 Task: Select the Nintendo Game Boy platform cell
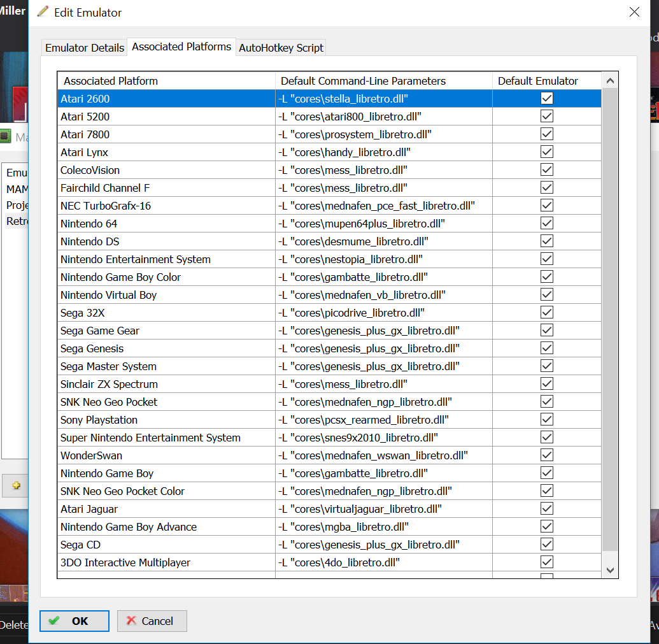click(x=166, y=473)
